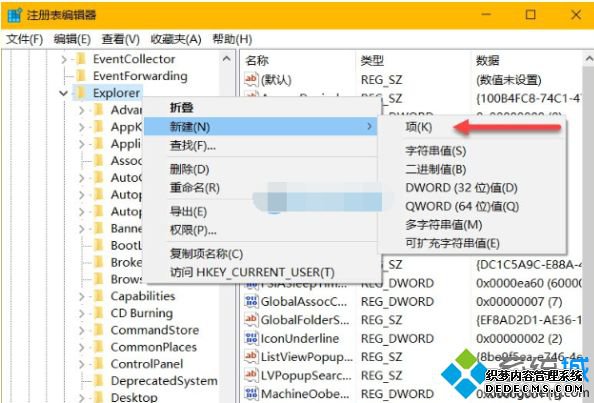The height and width of the screenshot is (403, 594).
Task: Expand the Advanced subkey chevron
Action: [81, 110]
